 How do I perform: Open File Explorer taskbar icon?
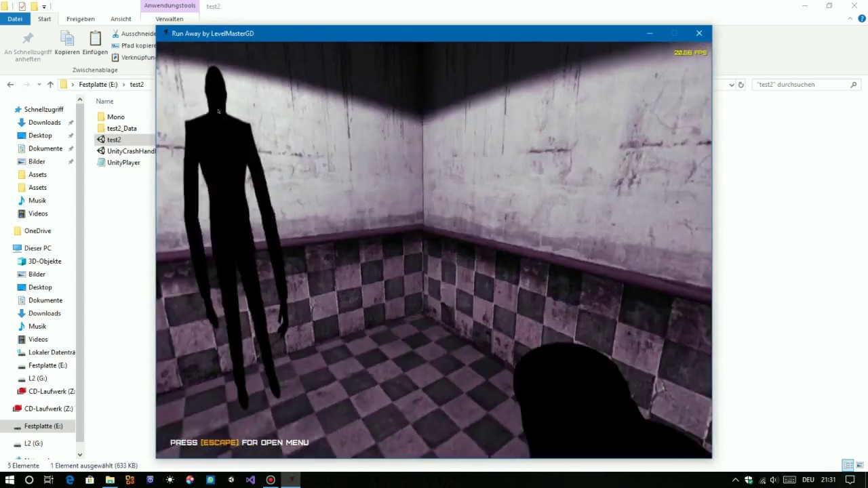tap(110, 480)
